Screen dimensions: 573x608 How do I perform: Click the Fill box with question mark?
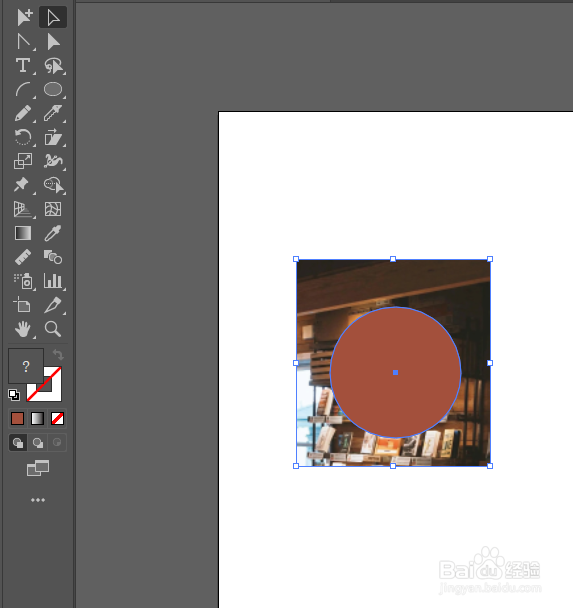[26, 366]
